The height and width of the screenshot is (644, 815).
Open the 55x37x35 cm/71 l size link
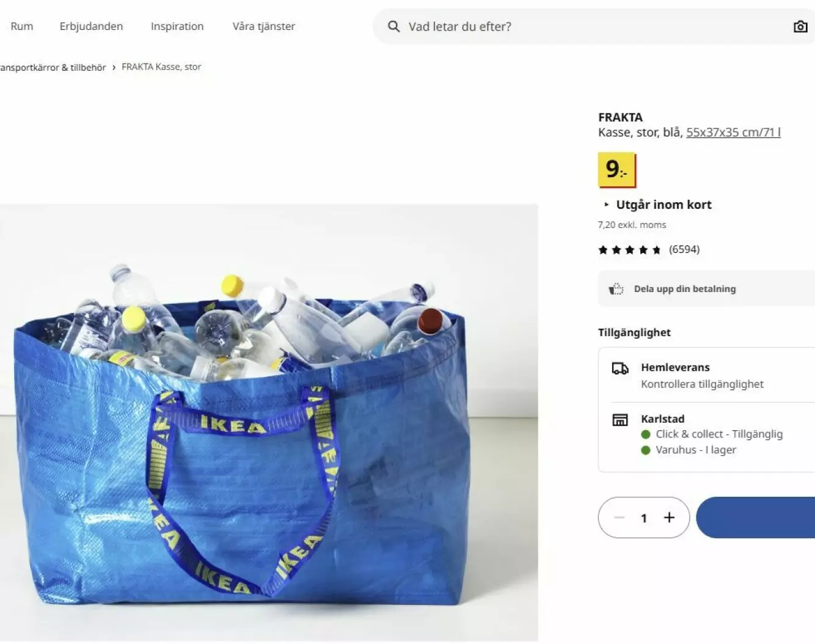(x=733, y=132)
